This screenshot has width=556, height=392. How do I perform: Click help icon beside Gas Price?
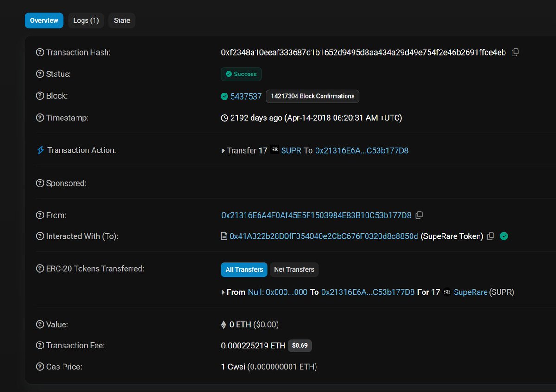(x=40, y=367)
